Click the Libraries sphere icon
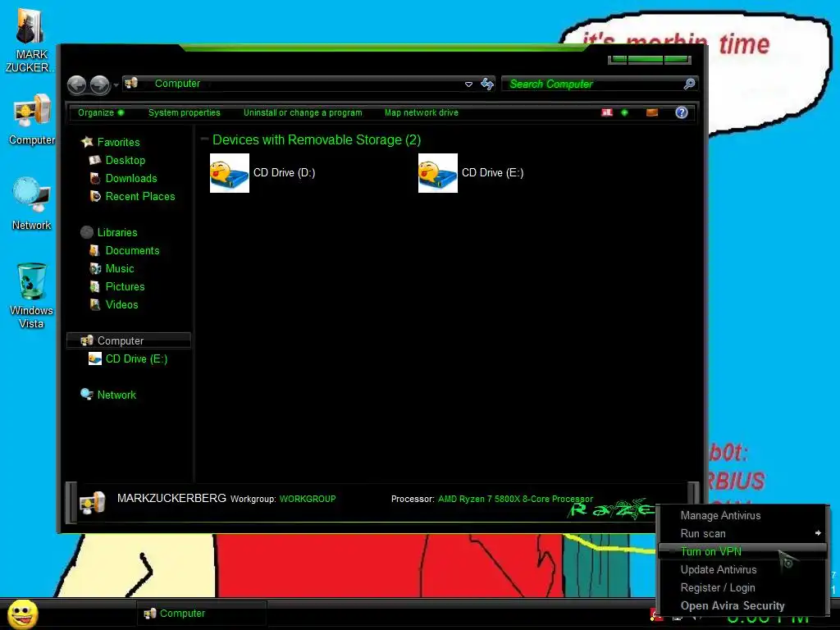Viewport: 840px width, 630px height. (87, 232)
